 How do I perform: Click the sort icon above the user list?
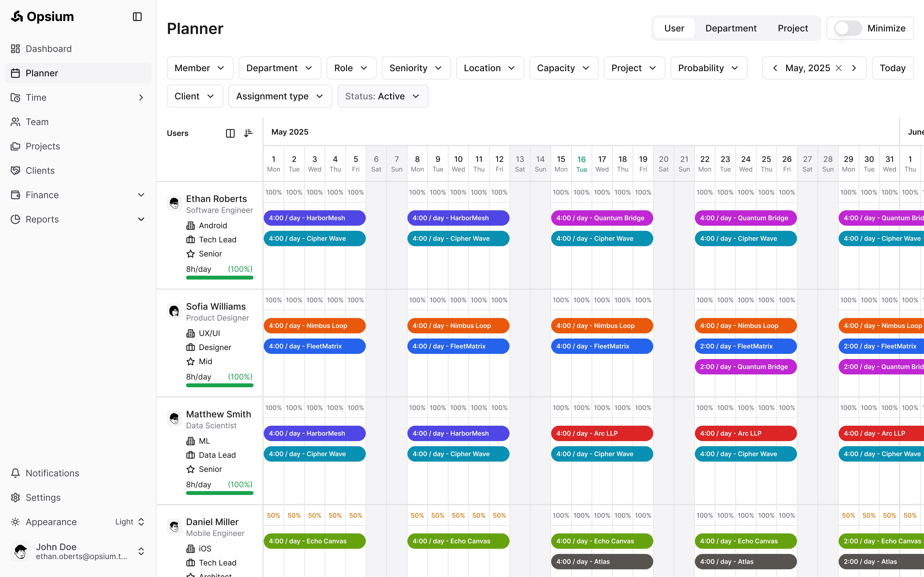coord(248,133)
